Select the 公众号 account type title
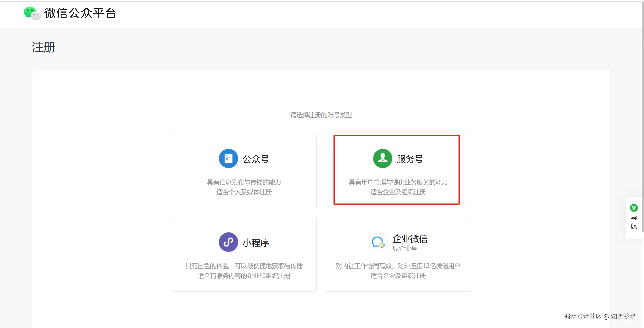The width and height of the screenshot is (644, 328). pos(256,159)
